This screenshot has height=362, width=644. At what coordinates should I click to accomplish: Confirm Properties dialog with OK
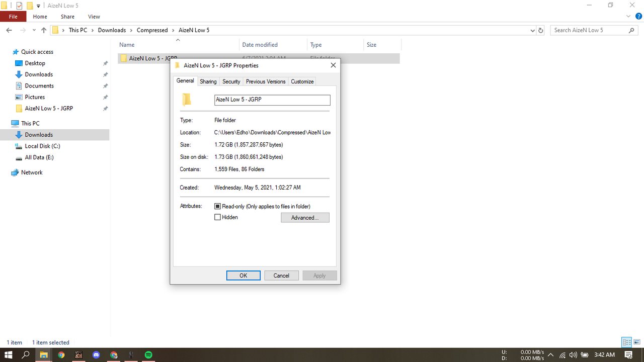pos(244,276)
